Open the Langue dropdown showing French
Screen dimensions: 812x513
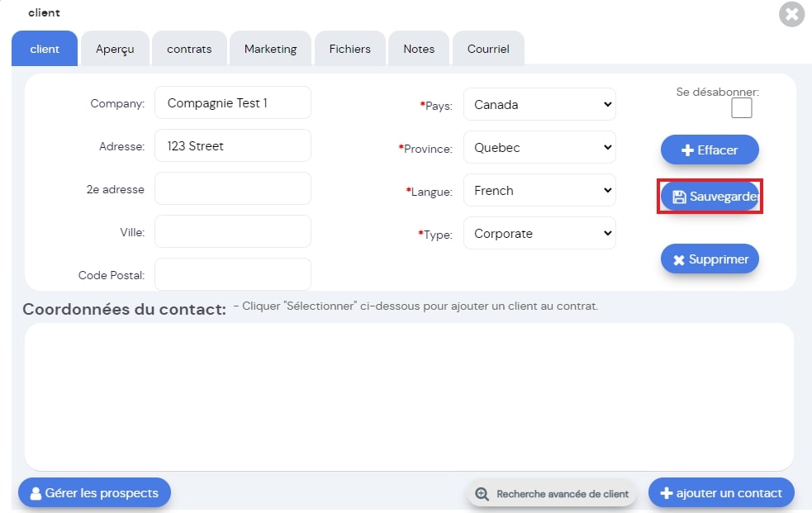[539, 191]
